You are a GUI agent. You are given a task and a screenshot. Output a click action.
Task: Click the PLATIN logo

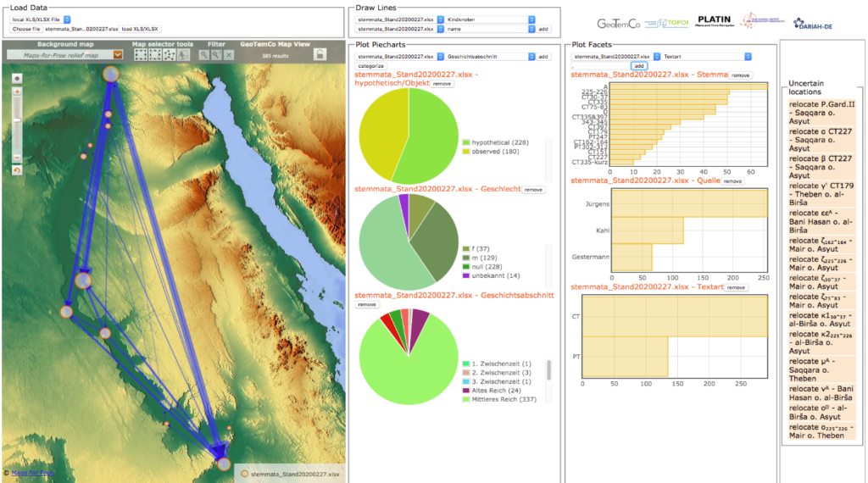pos(715,21)
